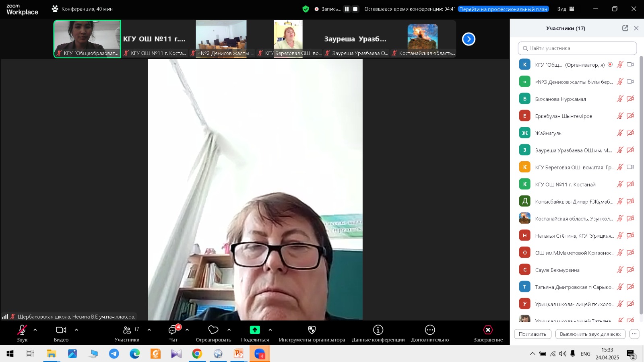Screen dimensions: 644x362
Task: Click the red End meeting icon
Action: pyautogui.click(x=488, y=330)
